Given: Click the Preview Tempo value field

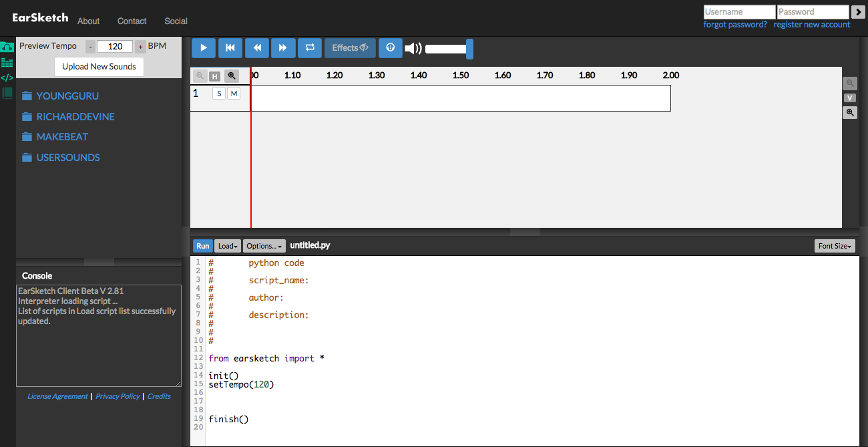Looking at the screenshot, I should [x=115, y=47].
